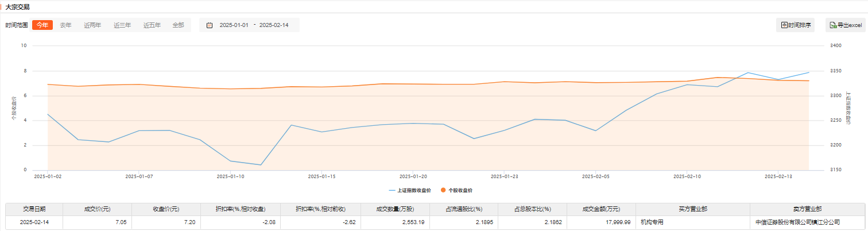The width and height of the screenshot is (868, 231).
Task: Click the calendar icon in date range picker
Action: (210, 25)
